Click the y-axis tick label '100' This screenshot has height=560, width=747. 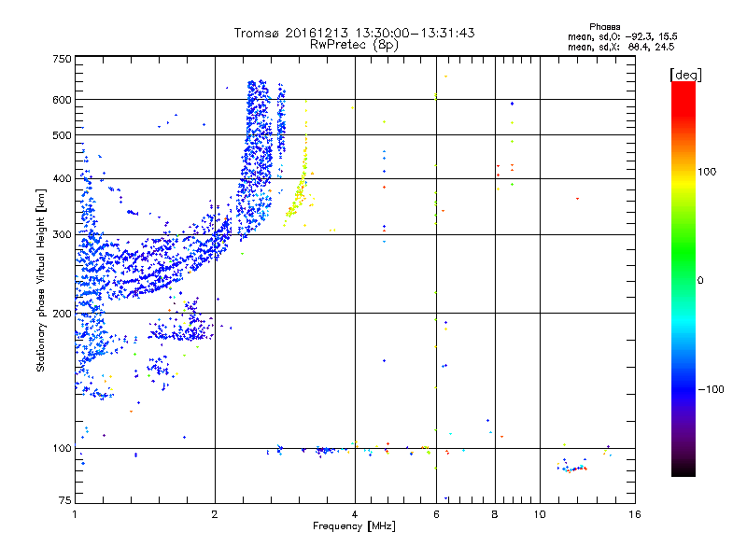click(62, 449)
